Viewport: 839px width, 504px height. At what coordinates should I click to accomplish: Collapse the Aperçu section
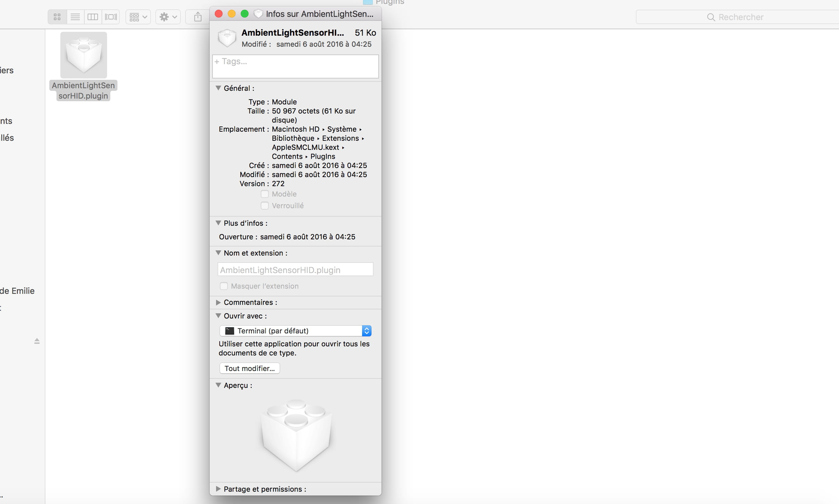(x=218, y=385)
